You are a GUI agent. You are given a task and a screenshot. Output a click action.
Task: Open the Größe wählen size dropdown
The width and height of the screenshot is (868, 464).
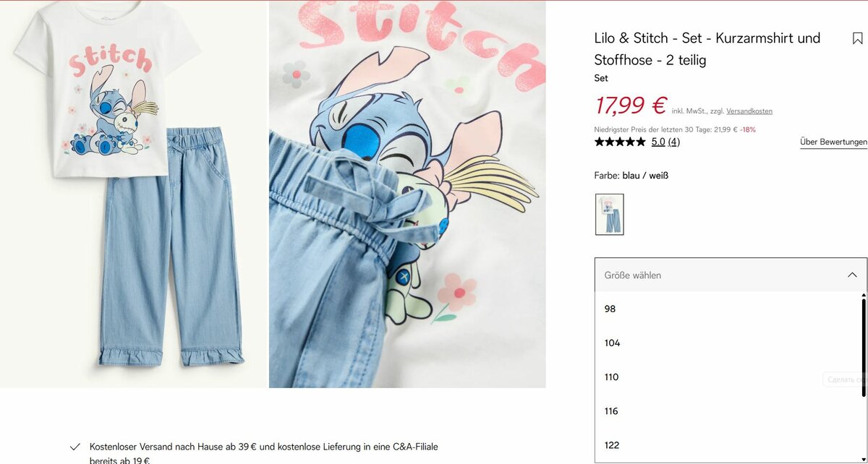(731, 275)
